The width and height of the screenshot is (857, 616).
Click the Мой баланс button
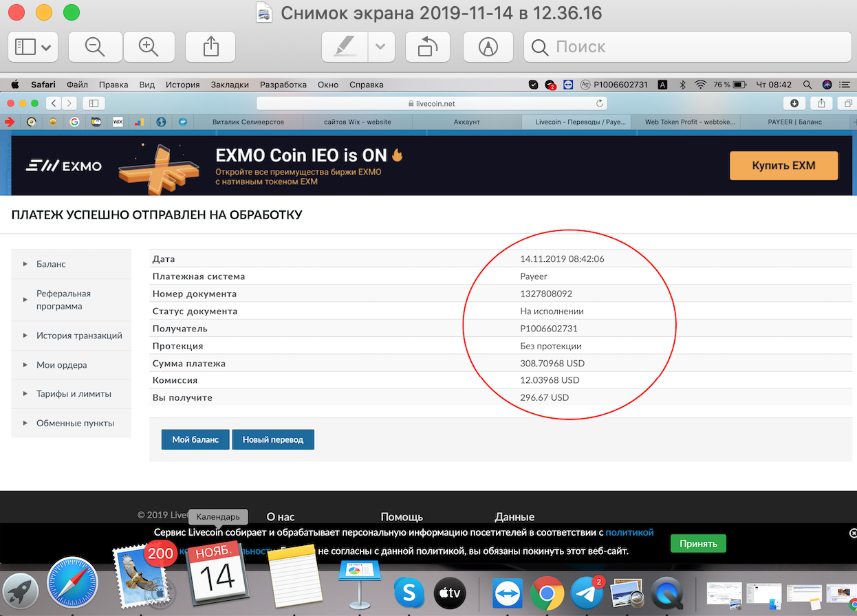pos(195,439)
